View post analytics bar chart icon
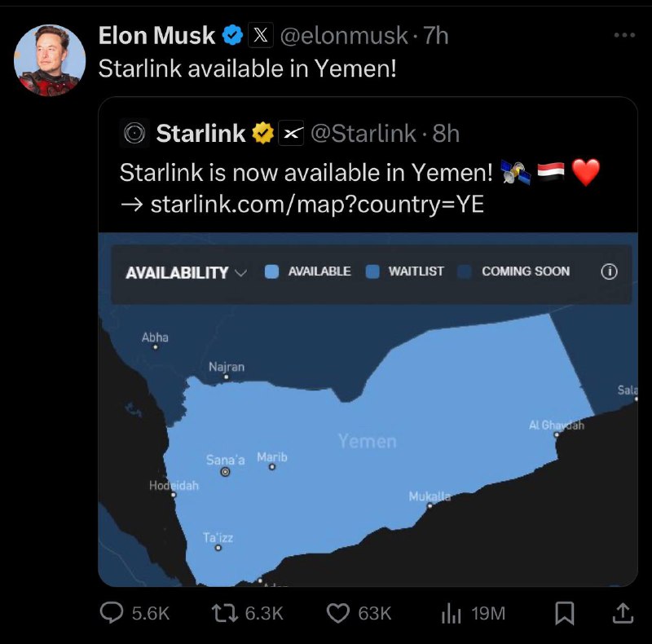This screenshot has height=644, width=652. [x=452, y=614]
